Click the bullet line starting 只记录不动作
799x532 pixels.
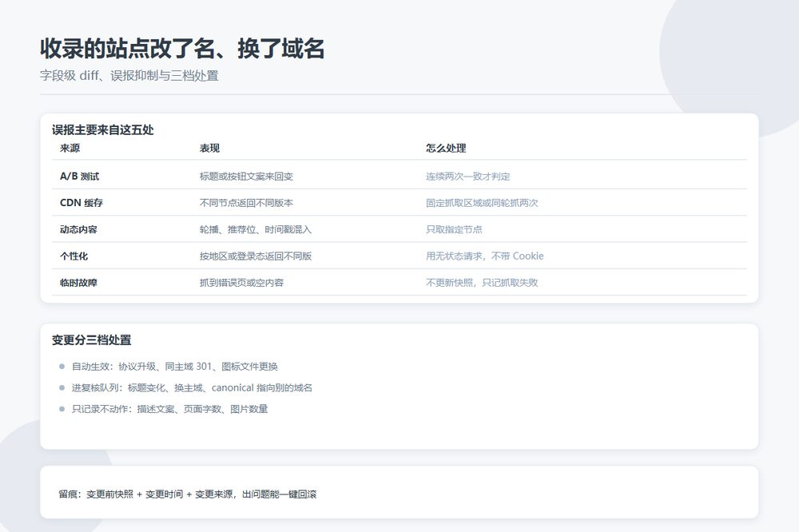pos(169,409)
